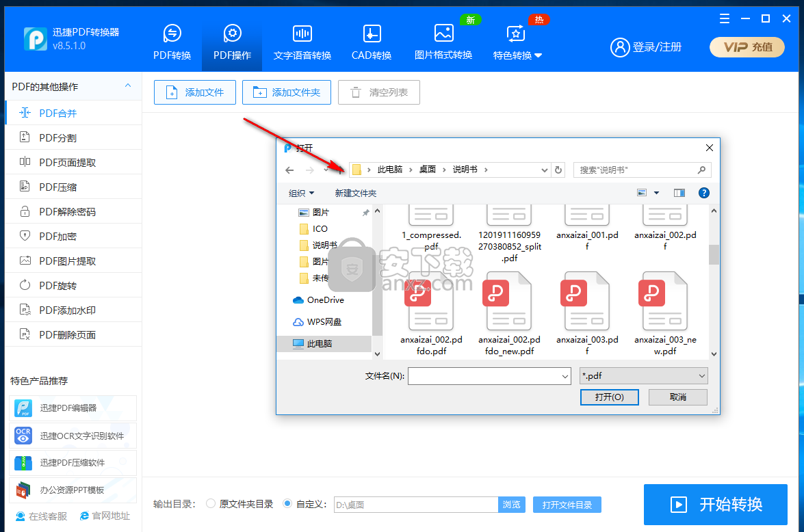
Task: Click 添加文件夹 button
Action: point(287,92)
